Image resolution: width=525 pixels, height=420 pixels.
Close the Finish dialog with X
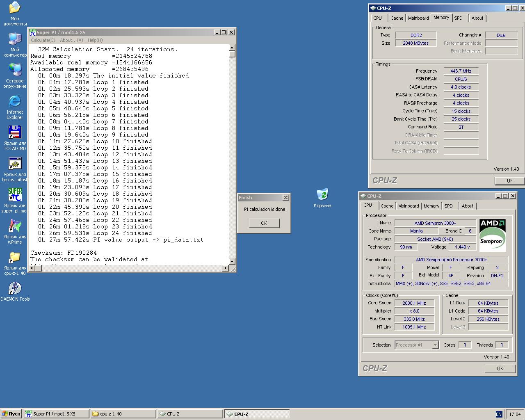tap(286, 197)
